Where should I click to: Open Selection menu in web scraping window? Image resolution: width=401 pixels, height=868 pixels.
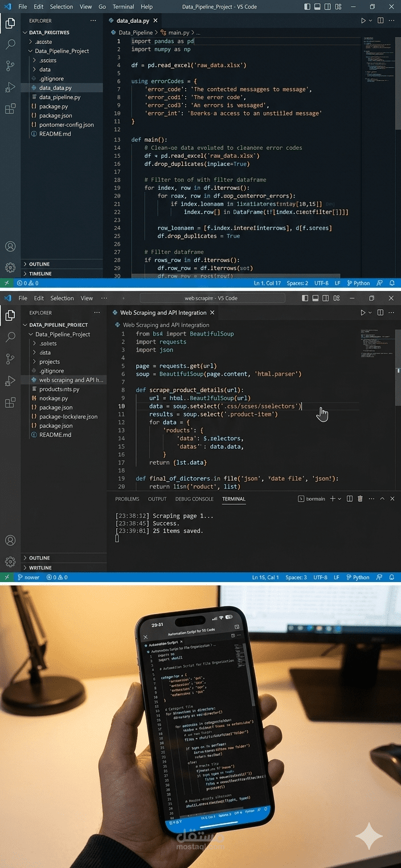[x=62, y=298]
